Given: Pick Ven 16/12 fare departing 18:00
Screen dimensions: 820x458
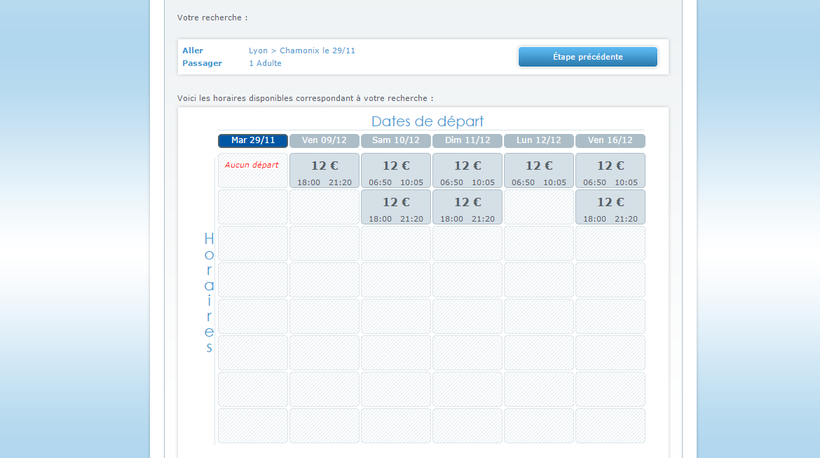Looking at the screenshot, I should pyautogui.click(x=610, y=207).
